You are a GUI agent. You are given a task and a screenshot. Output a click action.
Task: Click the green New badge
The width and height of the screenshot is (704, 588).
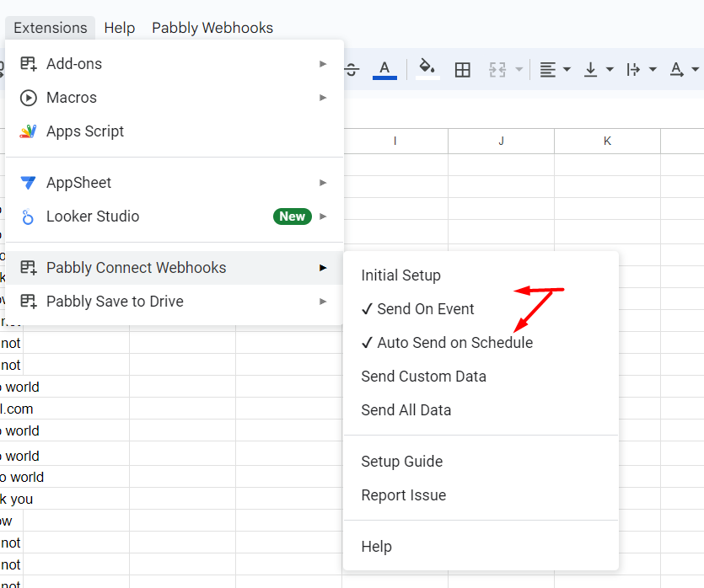293,216
